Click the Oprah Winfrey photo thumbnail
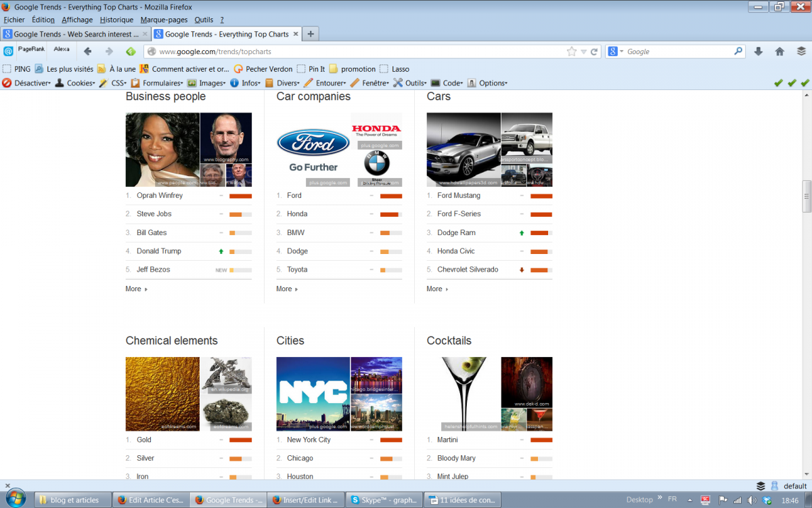 [162, 150]
